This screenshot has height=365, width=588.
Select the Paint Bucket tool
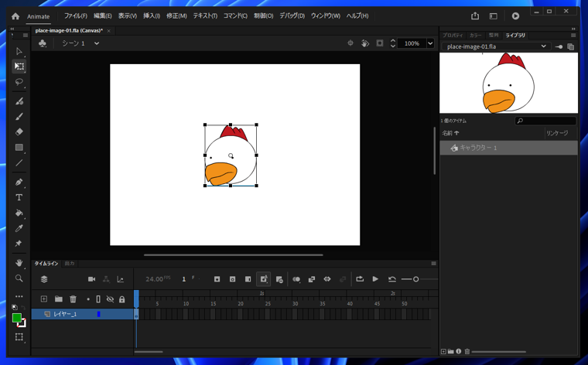pyautogui.click(x=19, y=213)
